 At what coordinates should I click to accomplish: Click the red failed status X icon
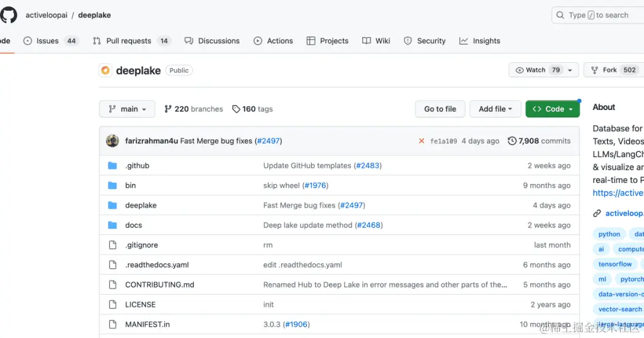pos(421,141)
